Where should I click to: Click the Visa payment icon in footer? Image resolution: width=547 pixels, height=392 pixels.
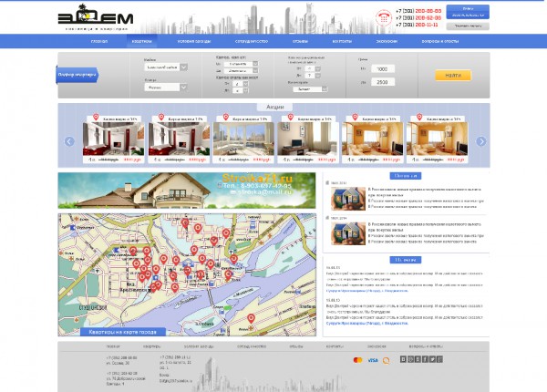(373, 360)
